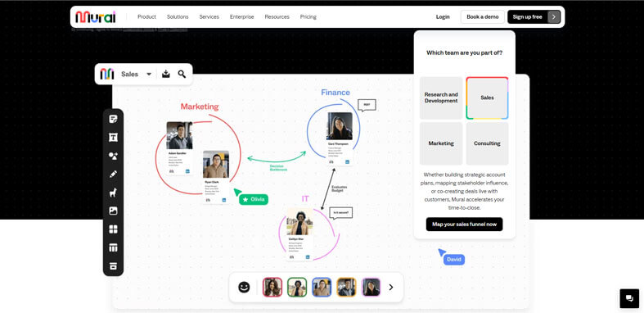The image size is (644, 313).
Task: Open the chat widget icon
Action: pyautogui.click(x=629, y=298)
